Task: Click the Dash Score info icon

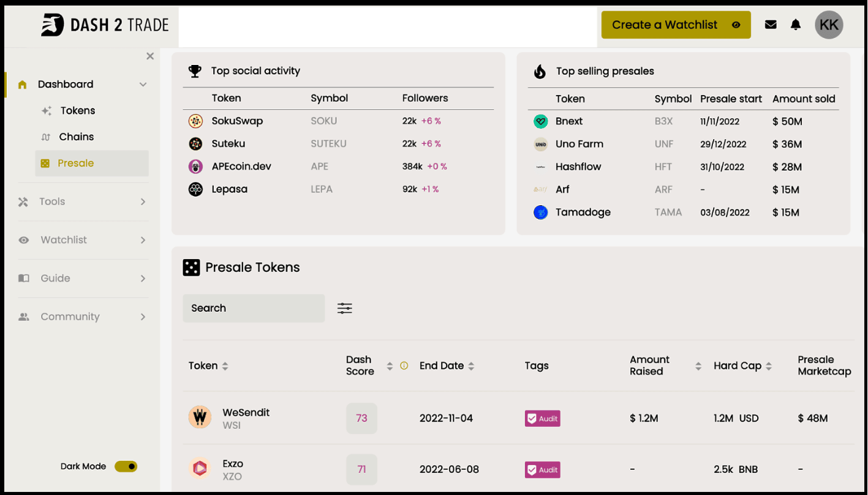Action: [x=404, y=366]
